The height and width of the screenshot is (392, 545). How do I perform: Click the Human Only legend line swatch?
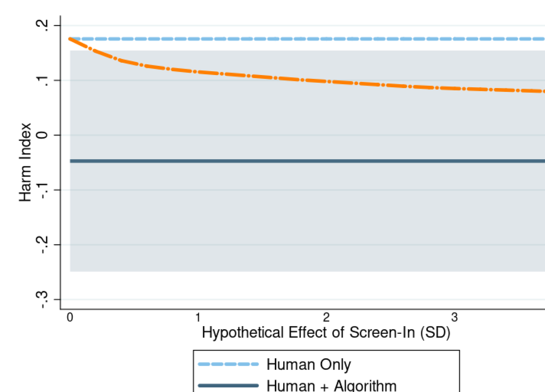point(228,364)
